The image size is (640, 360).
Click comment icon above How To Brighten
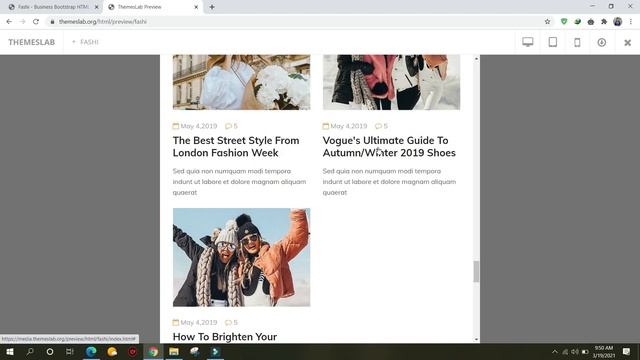click(x=228, y=322)
